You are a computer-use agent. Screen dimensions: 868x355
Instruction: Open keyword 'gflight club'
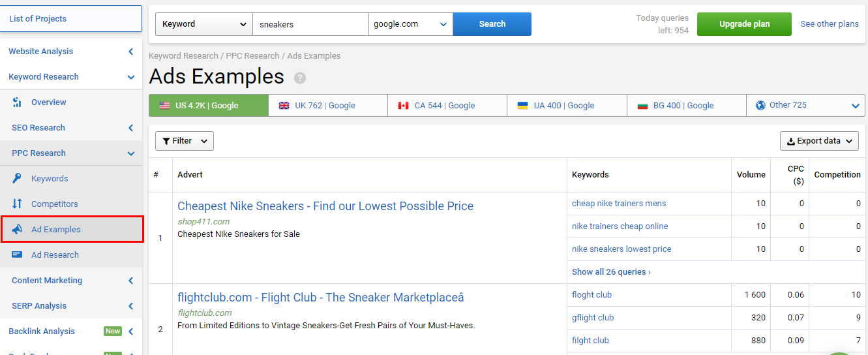[x=593, y=318]
